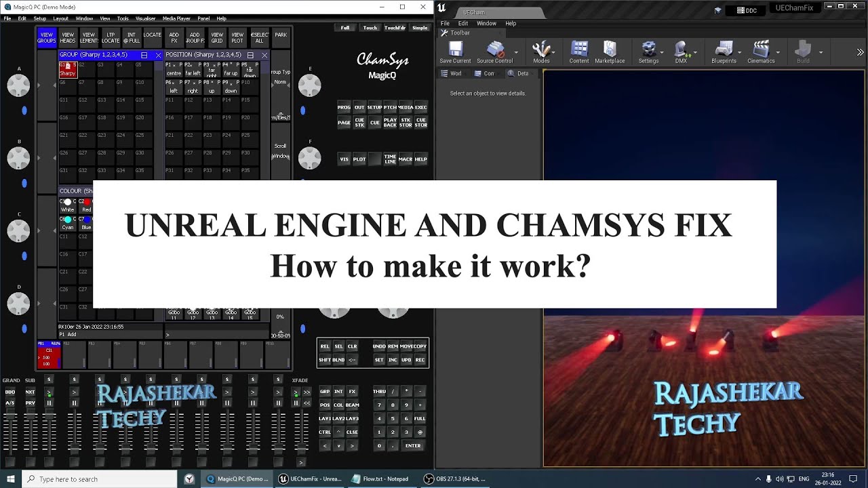Open the Content browser icon

pyautogui.click(x=579, y=52)
